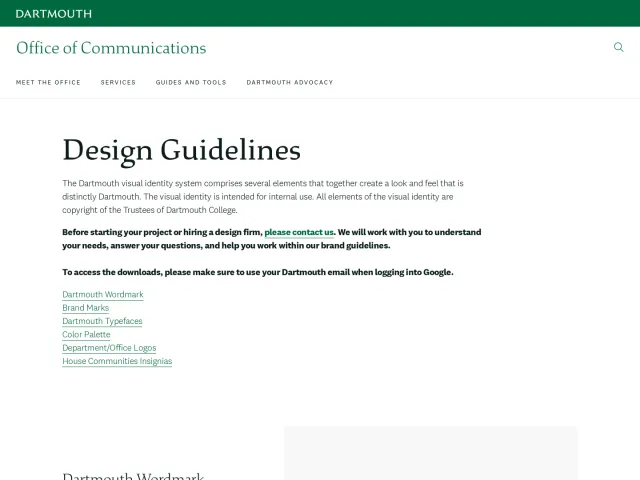Follow the 'please contact us' link
640x480 pixels.
tap(299, 232)
